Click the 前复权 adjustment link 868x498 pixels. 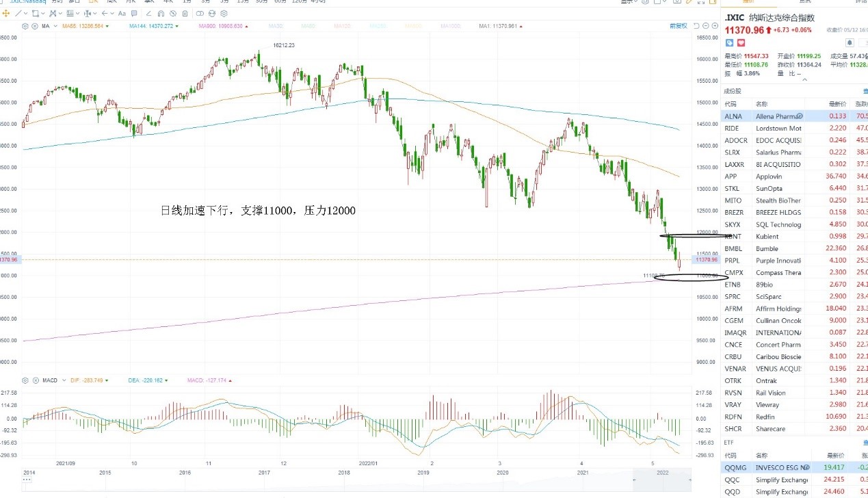[679, 26]
